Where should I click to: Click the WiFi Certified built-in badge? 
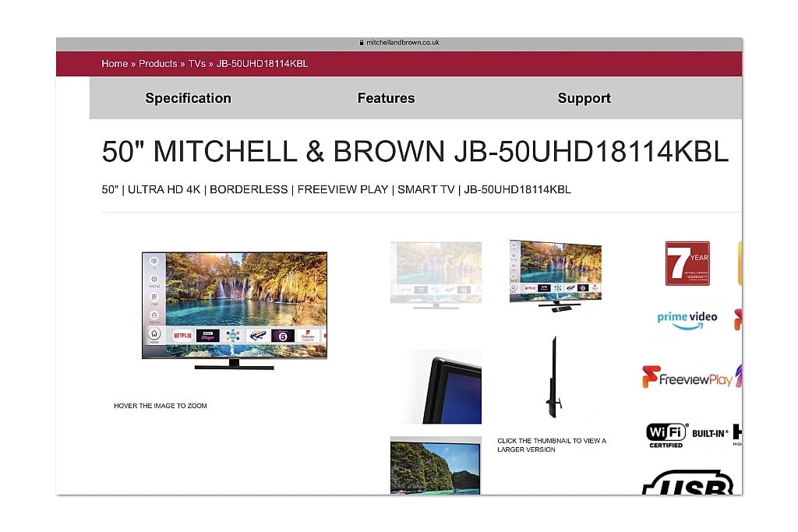point(687,435)
